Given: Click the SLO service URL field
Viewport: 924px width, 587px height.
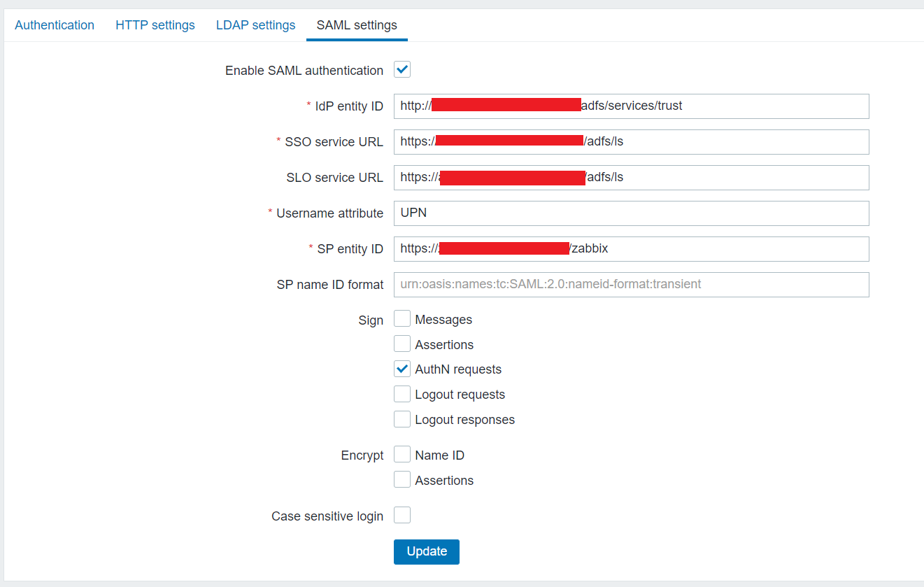Looking at the screenshot, I should tap(630, 177).
